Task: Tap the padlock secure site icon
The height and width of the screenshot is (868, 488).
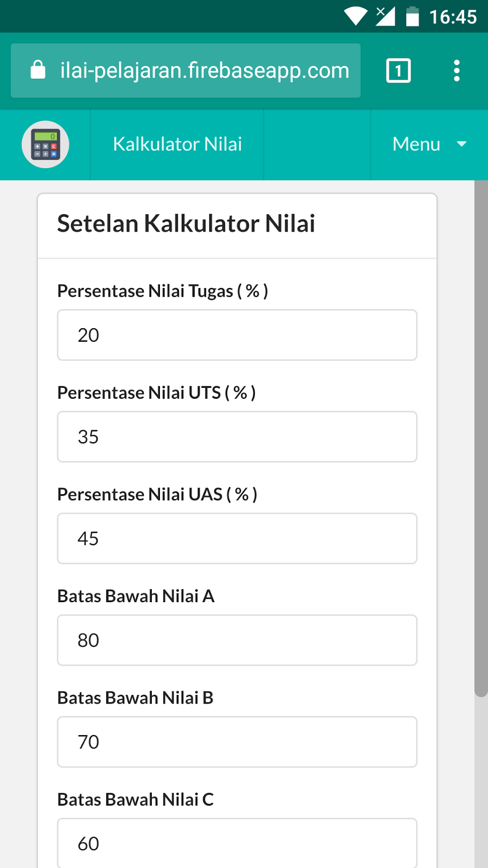Action: click(38, 70)
